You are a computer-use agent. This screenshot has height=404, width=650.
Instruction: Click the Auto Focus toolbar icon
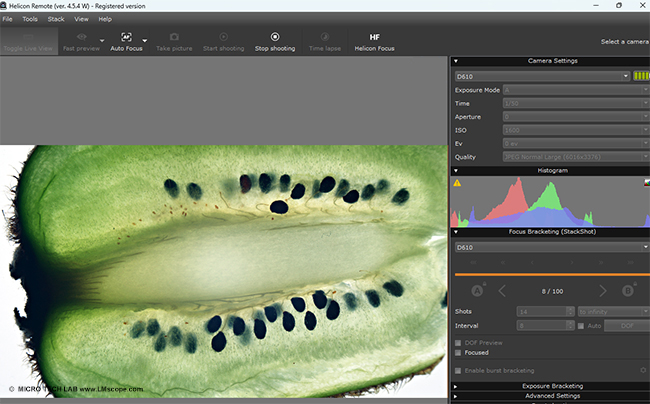click(126, 37)
